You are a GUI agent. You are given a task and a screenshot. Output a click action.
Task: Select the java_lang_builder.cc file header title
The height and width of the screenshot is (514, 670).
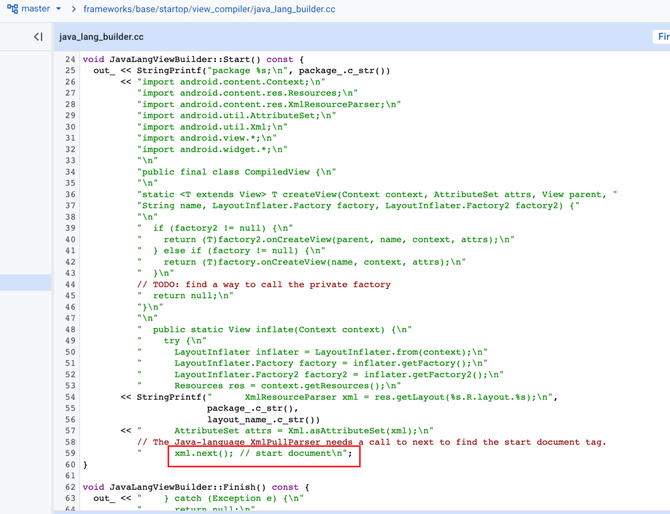(101, 37)
